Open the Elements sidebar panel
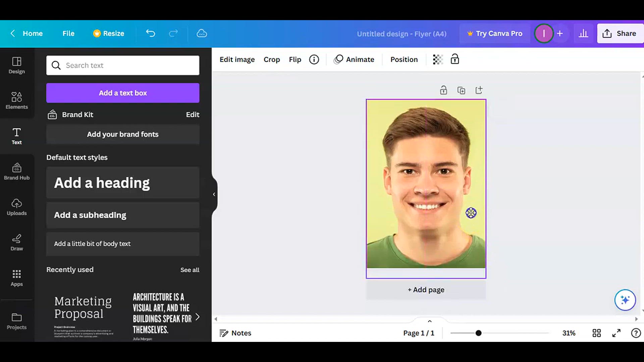The height and width of the screenshot is (362, 644). [x=17, y=101]
